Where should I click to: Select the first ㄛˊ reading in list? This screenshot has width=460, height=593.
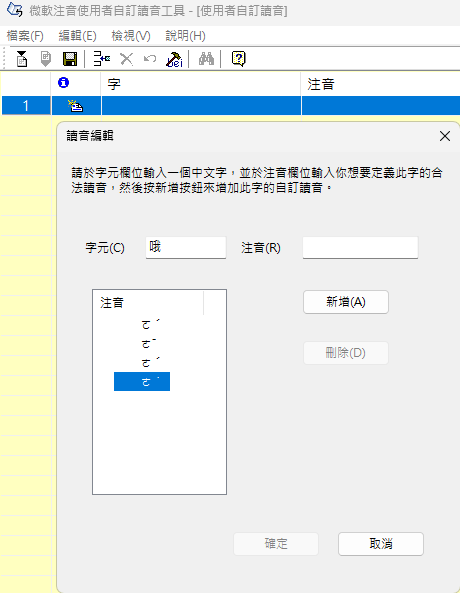(x=150, y=325)
